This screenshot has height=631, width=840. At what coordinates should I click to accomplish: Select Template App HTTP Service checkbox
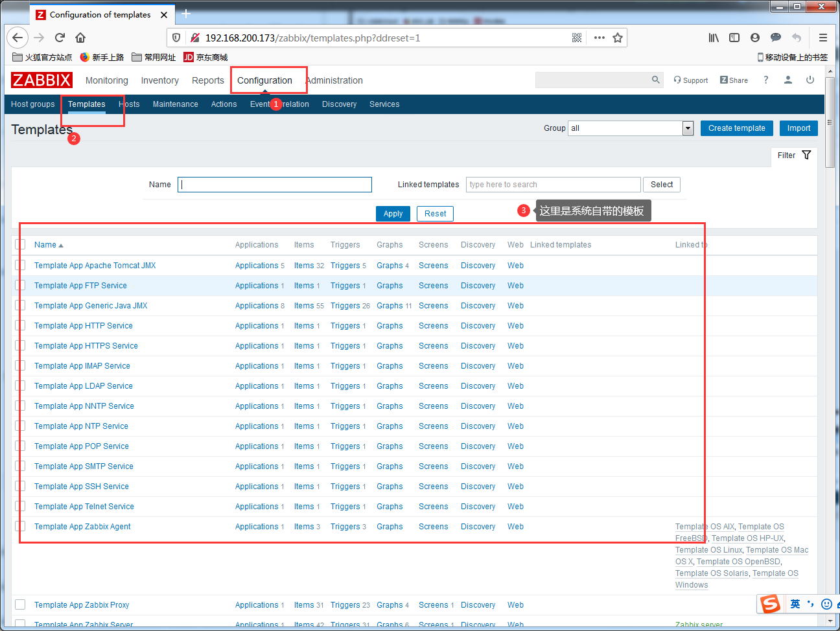click(20, 325)
